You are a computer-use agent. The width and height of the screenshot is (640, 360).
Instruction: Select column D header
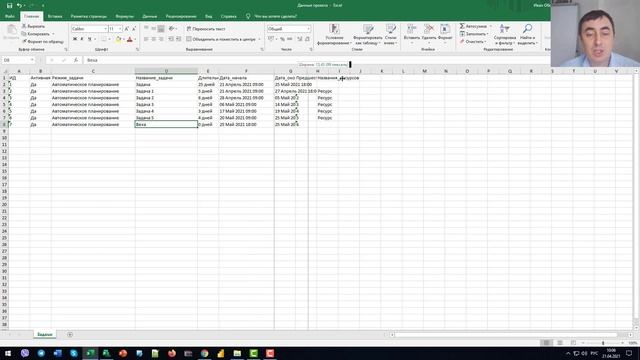click(x=166, y=71)
